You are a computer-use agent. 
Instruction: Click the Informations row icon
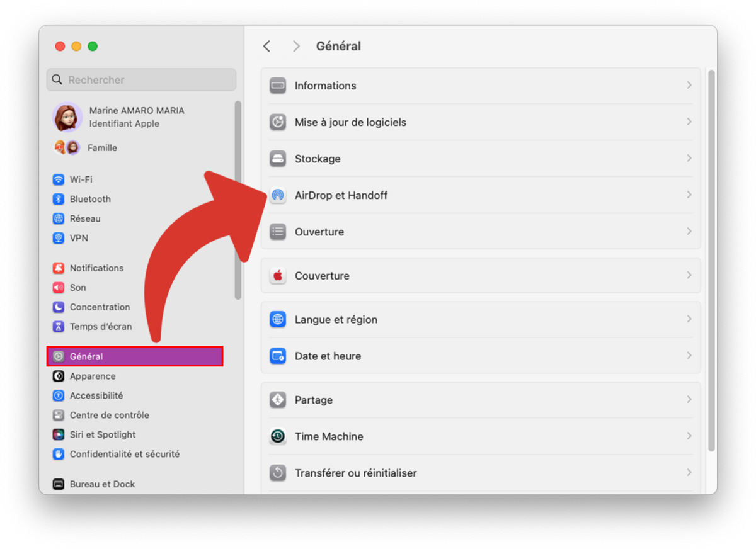click(x=278, y=86)
